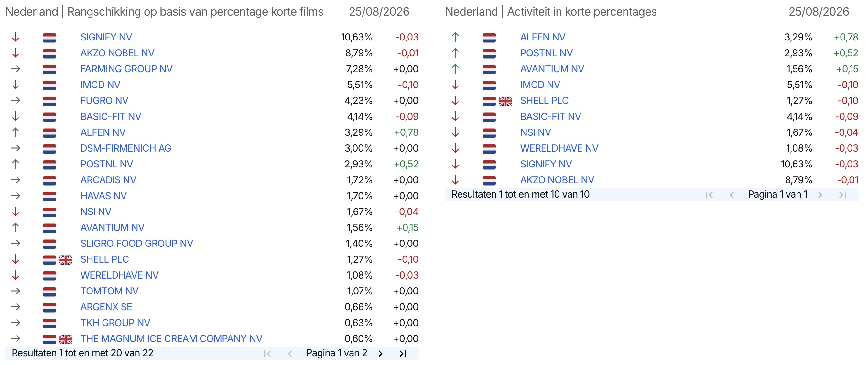Open SLIGRO FOOD GROUP NV link
This screenshot has height=366, width=868.
136,243
